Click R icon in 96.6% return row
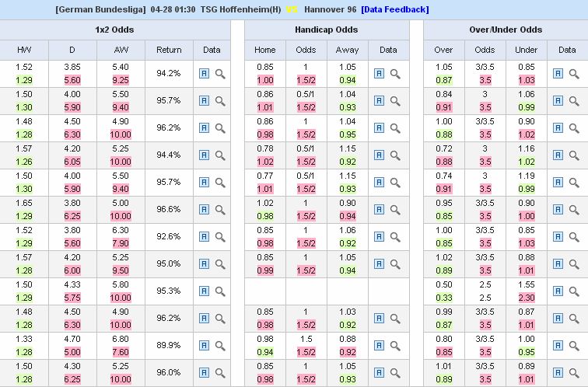The image size is (588, 387). 204,210
